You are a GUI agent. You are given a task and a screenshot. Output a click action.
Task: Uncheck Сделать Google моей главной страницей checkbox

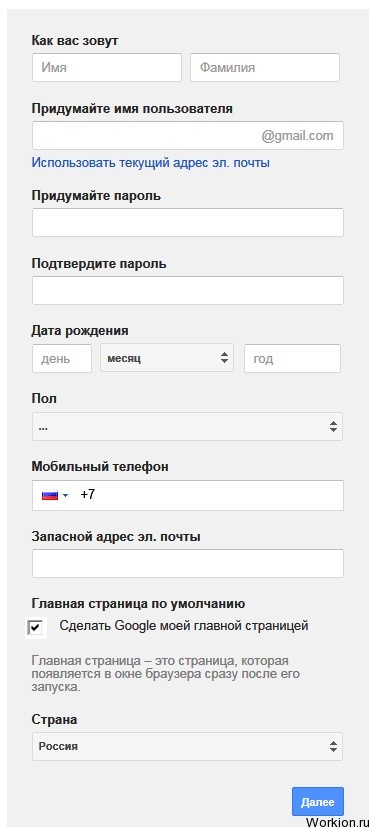[x=35, y=628]
